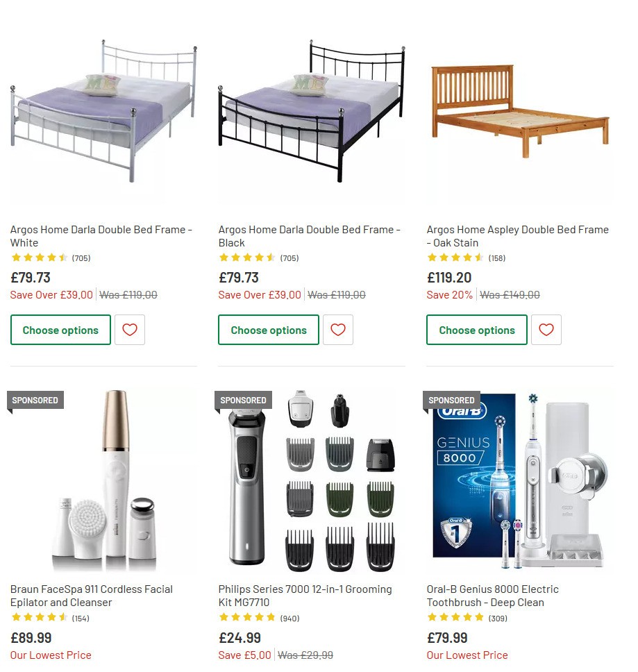The height and width of the screenshot is (672, 638).
Task: View Braun FaceSpa 911 product details
Action: 93,596
